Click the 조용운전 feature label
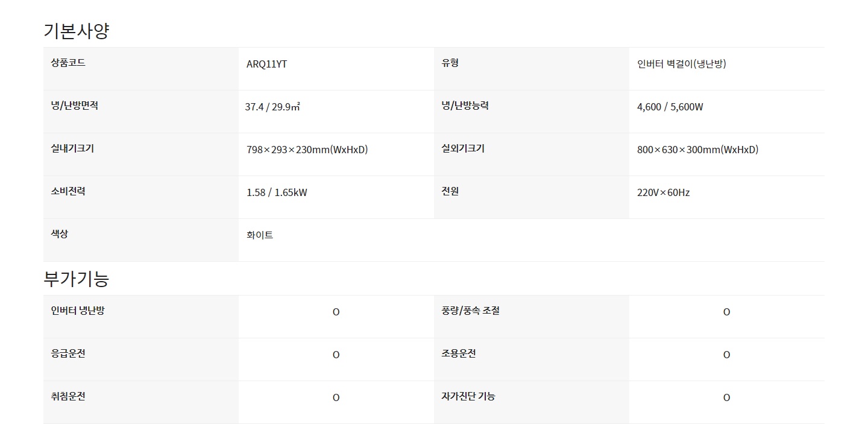Image resolution: width=868 pixels, height=424 pixels. click(x=459, y=353)
